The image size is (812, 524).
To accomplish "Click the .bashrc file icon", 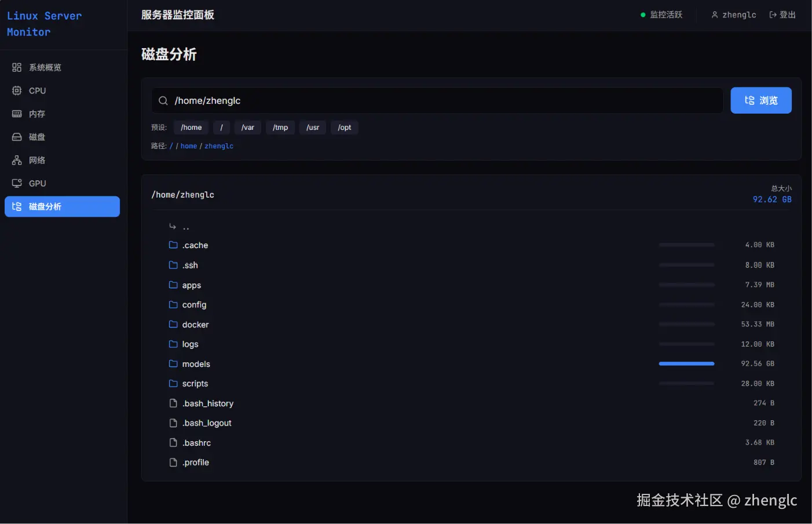I will point(173,442).
